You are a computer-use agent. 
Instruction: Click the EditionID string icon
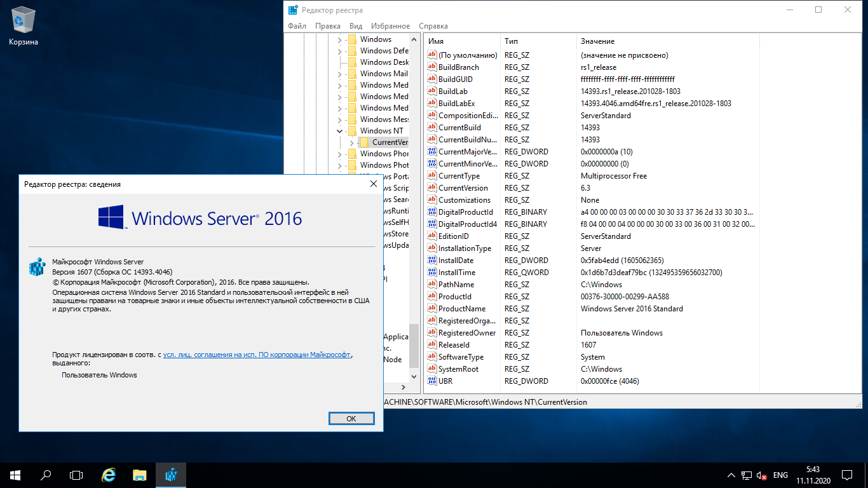432,236
